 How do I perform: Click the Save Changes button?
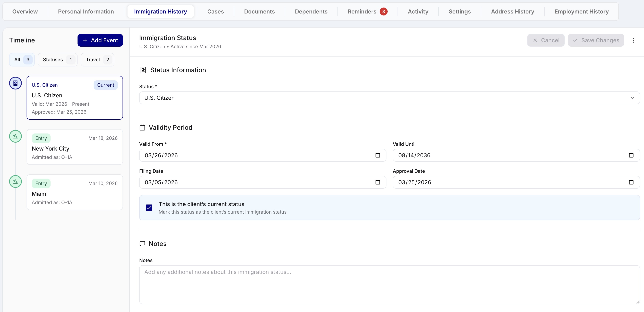(596, 40)
